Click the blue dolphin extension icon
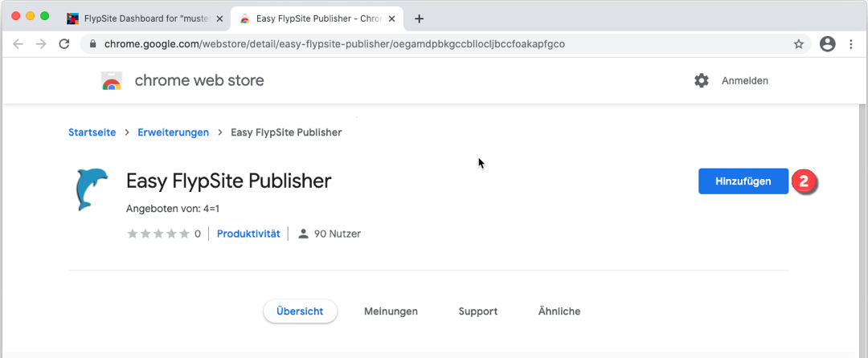 [x=92, y=189]
